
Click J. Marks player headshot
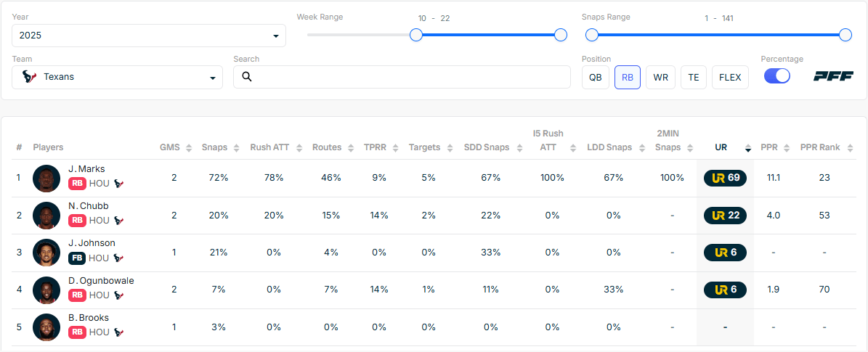46,178
